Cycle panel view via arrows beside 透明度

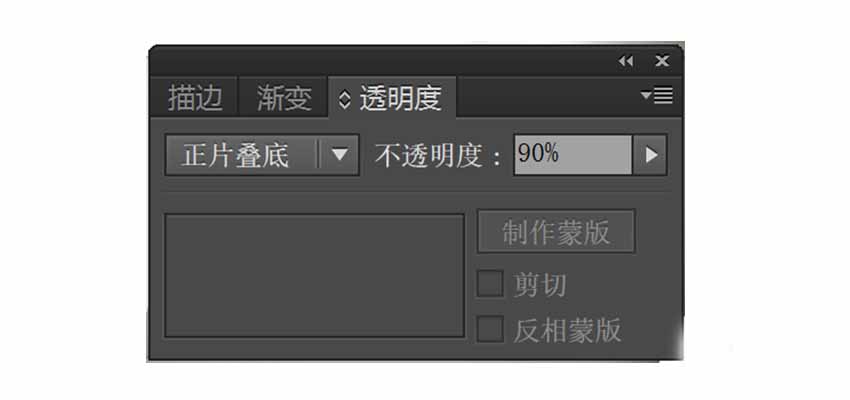344,99
